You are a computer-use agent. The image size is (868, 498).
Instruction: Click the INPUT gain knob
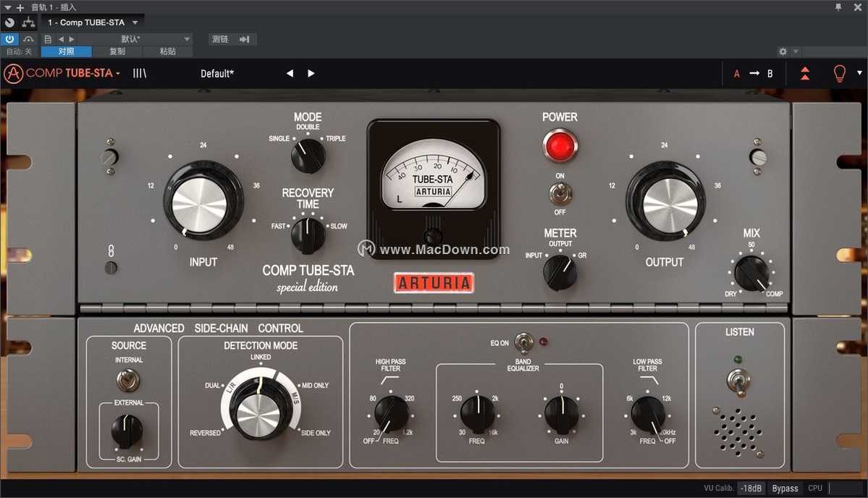click(x=203, y=201)
